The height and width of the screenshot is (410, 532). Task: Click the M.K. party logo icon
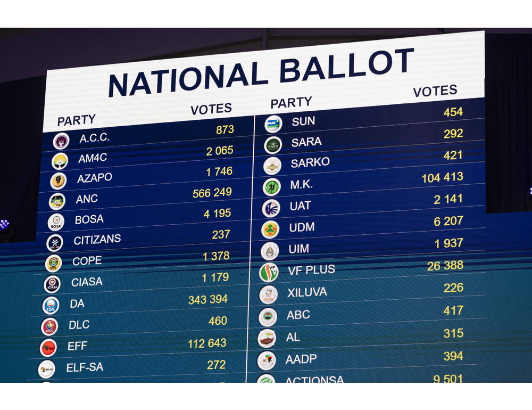[271, 187]
